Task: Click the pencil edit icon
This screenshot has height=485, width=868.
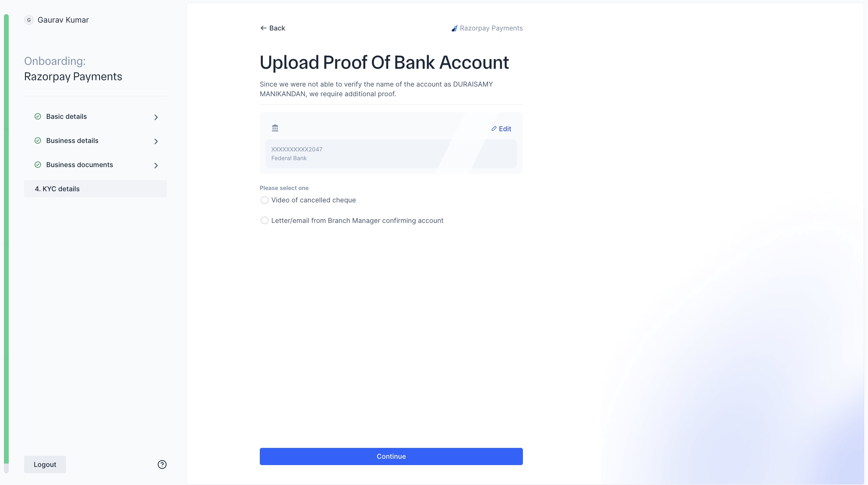Action: 494,128
